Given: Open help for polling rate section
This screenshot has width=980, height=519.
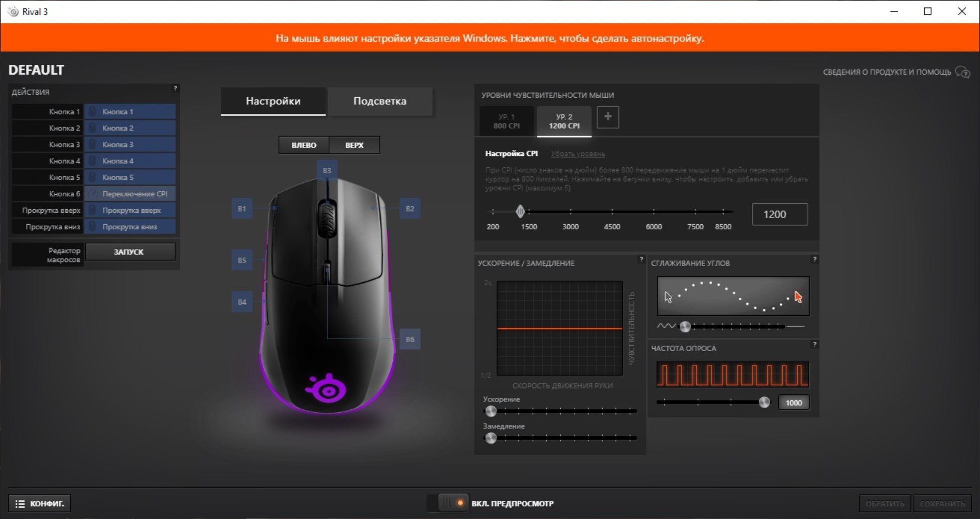Looking at the screenshot, I should pyautogui.click(x=814, y=344).
